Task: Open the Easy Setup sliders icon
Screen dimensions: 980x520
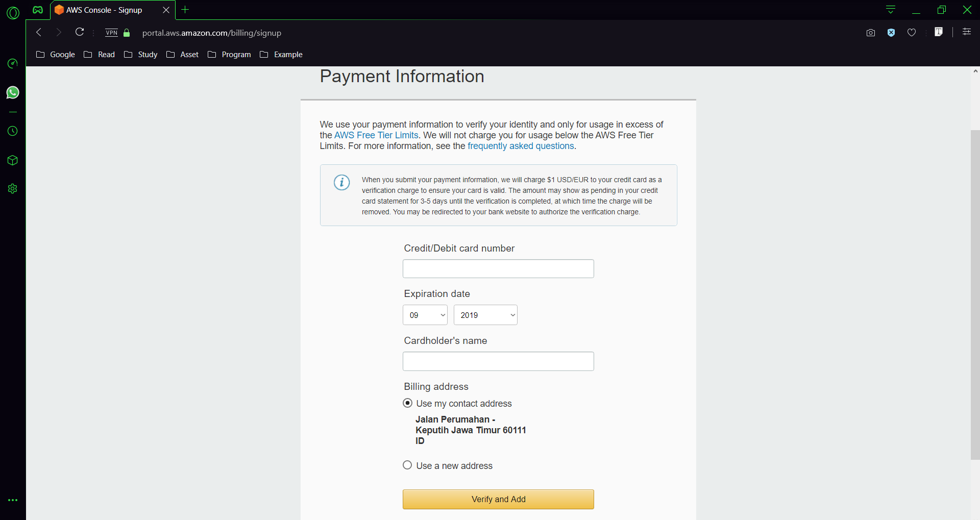Action: [x=967, y=32]
